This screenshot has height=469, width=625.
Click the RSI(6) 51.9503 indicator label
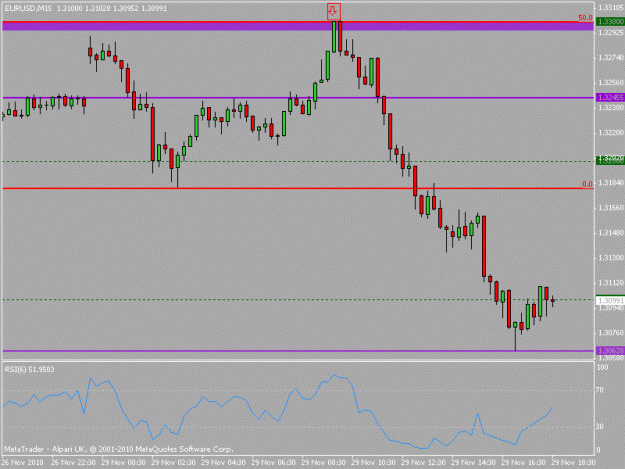pyautogui.click(x=29, y=369)
